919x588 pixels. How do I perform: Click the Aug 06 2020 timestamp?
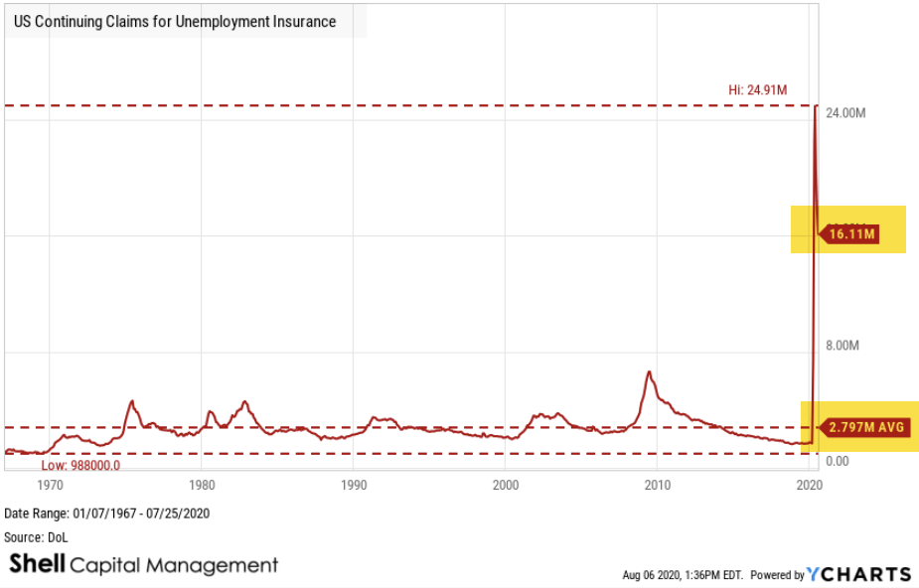tap(682, 575)
